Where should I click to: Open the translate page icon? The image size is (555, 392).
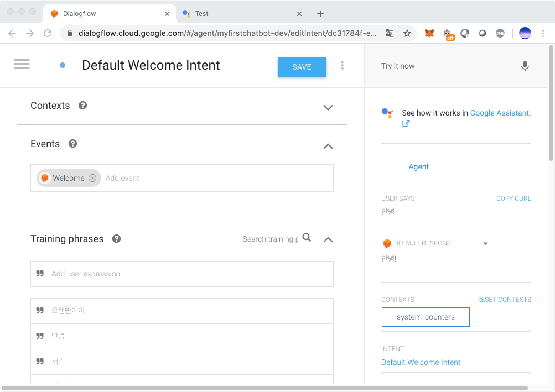(390, 33)
